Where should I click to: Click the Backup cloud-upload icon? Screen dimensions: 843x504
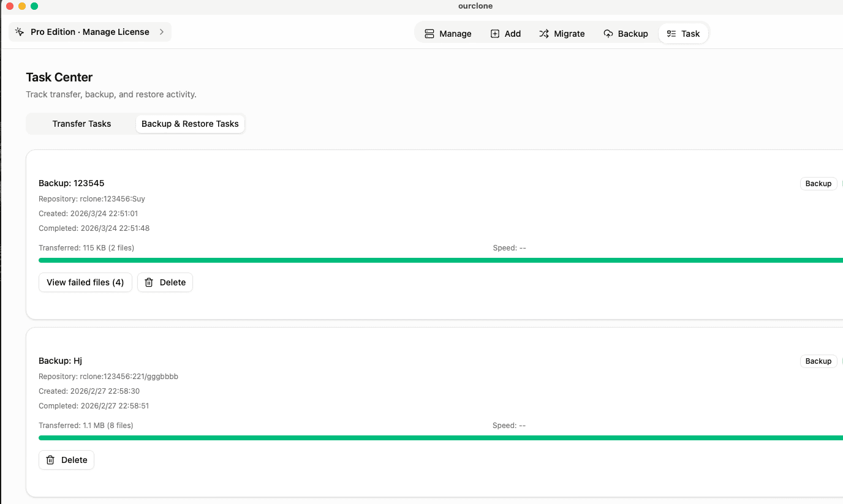[x=607, y=34]
